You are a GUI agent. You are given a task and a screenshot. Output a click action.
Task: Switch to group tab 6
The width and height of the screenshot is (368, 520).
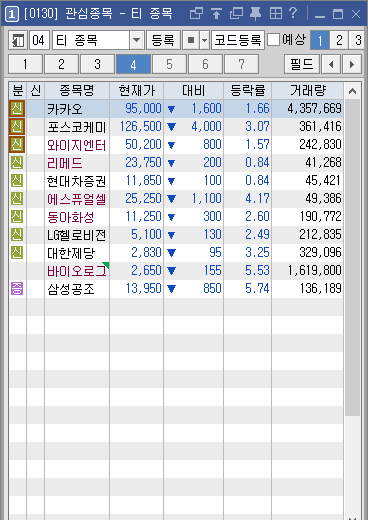pos(205,64)
